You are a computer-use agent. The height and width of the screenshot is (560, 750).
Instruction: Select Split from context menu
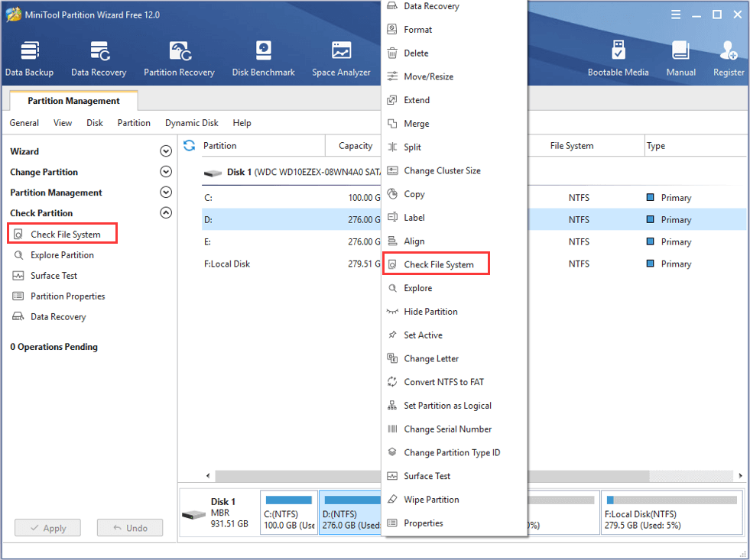454,147
